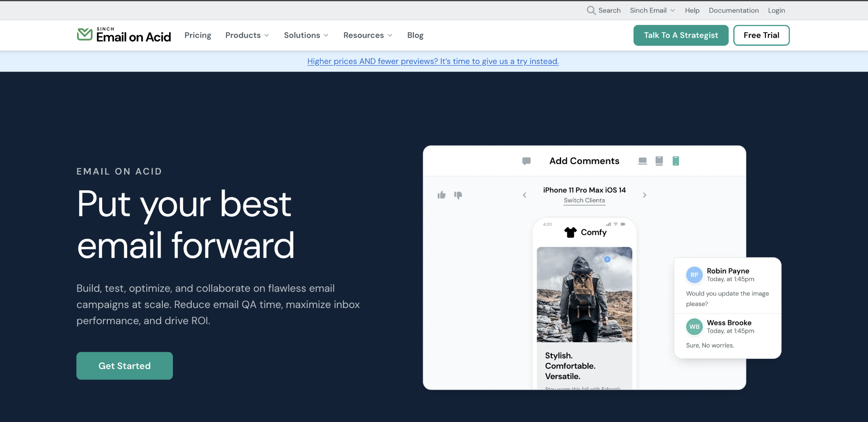Screen dimensions: 868x422
Task: Open the Pricing page
Action: (x=198, y=35)
